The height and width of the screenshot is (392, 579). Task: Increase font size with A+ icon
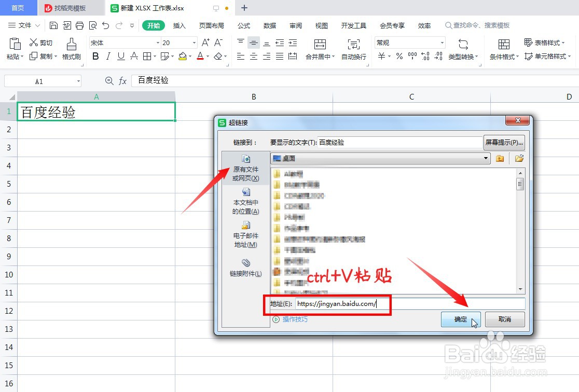coord(205,43)
